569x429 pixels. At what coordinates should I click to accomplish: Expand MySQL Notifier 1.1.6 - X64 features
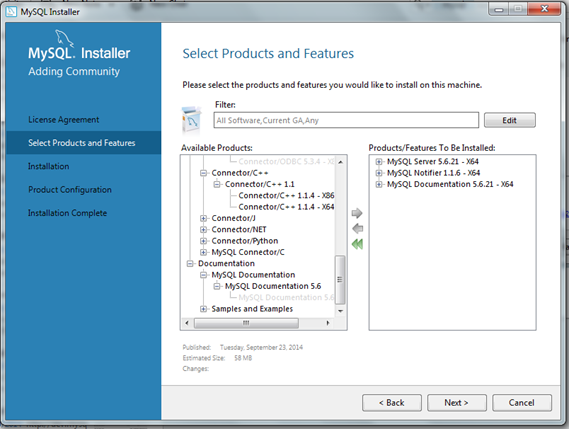tap(379, 173)
